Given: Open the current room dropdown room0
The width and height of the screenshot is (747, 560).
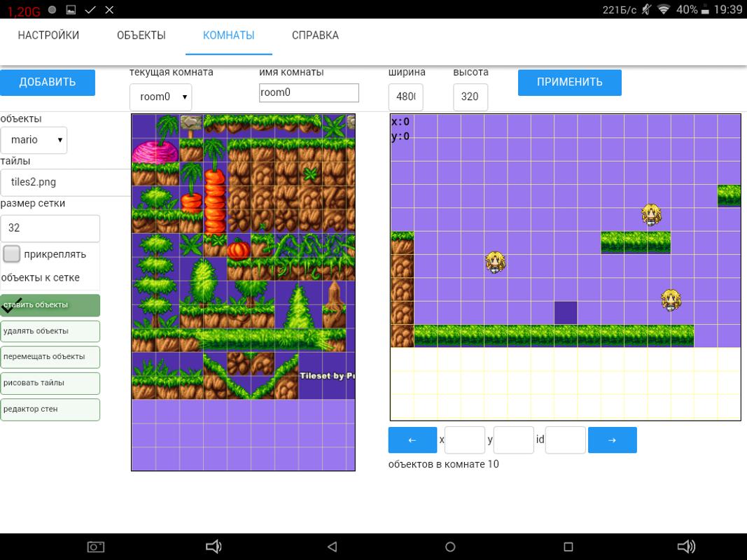Looking at the screenshot, I should pos(161,97).
